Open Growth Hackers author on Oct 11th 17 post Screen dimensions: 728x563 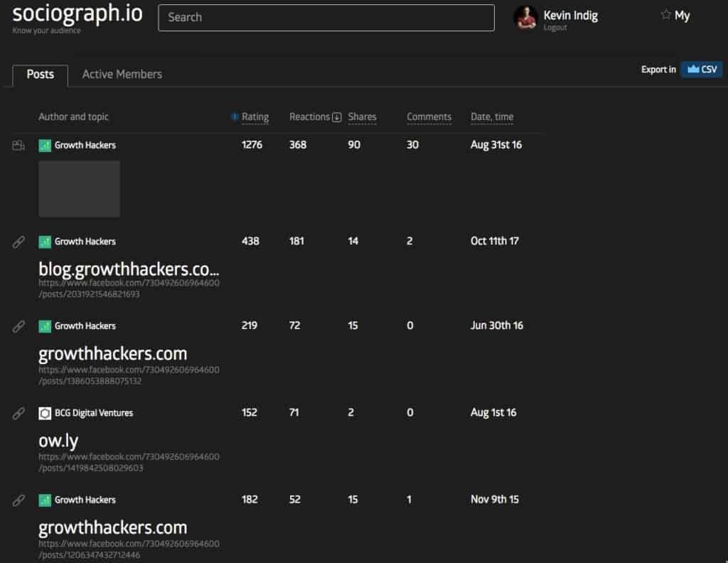click(85, 242)
